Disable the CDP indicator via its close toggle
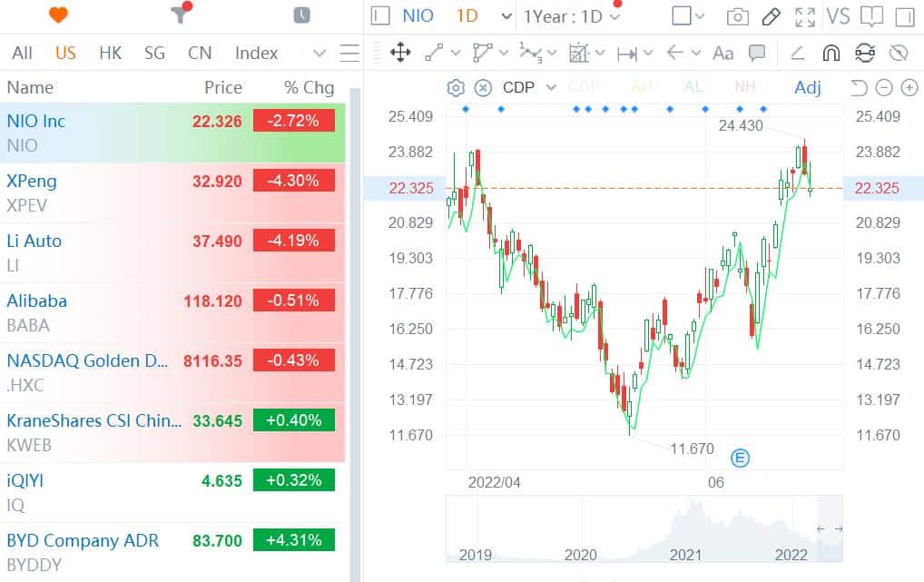This screenshot has height=582, width=924. pos(480,88)
